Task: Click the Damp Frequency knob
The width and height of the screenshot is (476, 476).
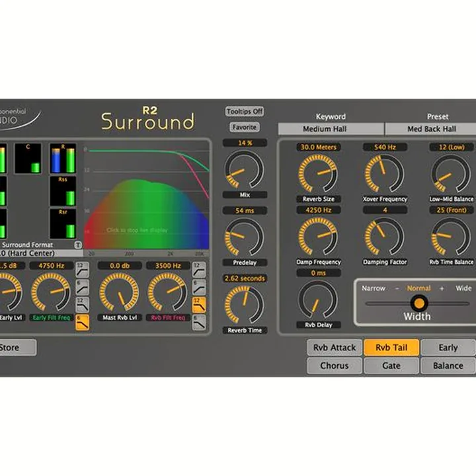Action: click(318, 237)
